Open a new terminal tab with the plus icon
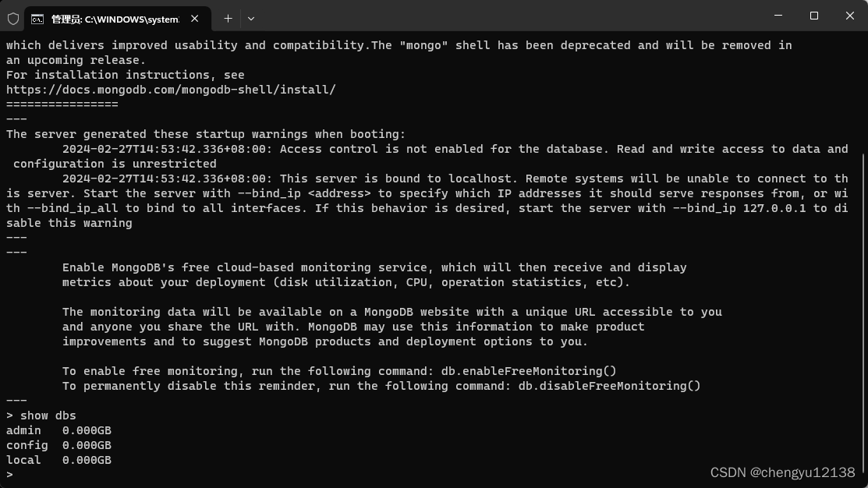Viewport: 868px width, 488px height. click(x=228, y=18)
